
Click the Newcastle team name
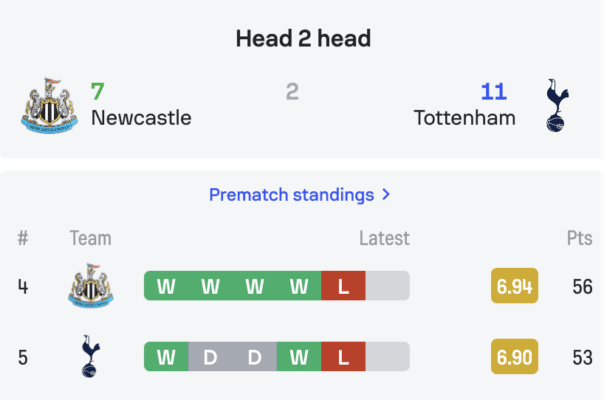[141, 118]
